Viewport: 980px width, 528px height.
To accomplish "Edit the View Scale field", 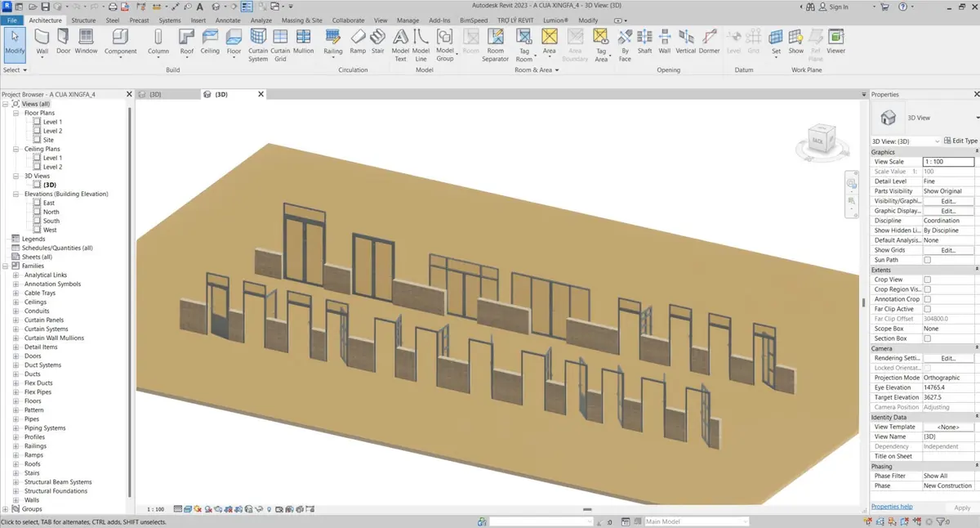I will tap(948, 162).
